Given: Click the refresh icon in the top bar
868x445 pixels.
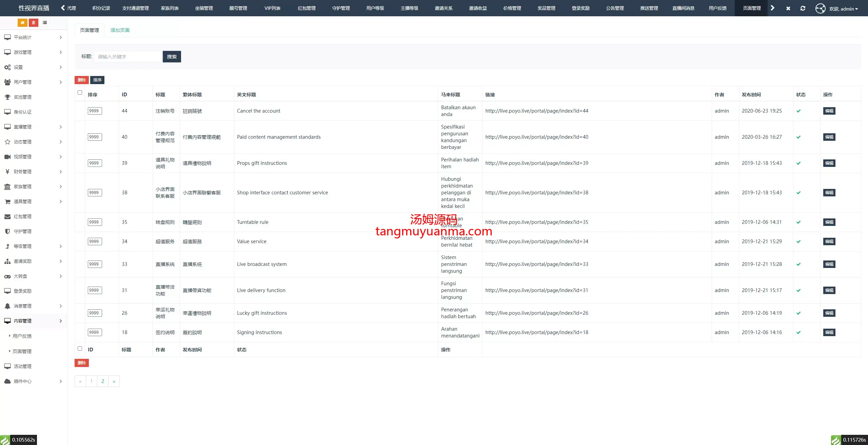Looking at the screenshot, I should (x=803, y=8).
